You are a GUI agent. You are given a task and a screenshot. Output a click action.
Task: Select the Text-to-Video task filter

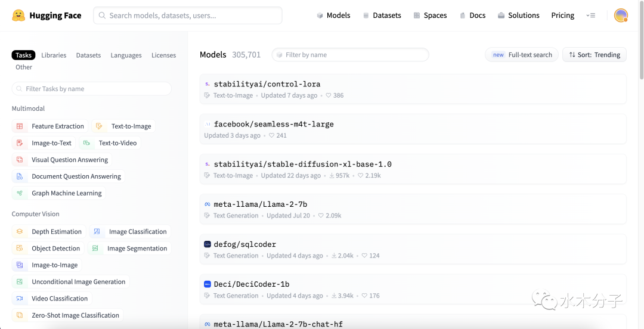pyautogui.click(x=110, y=143)
